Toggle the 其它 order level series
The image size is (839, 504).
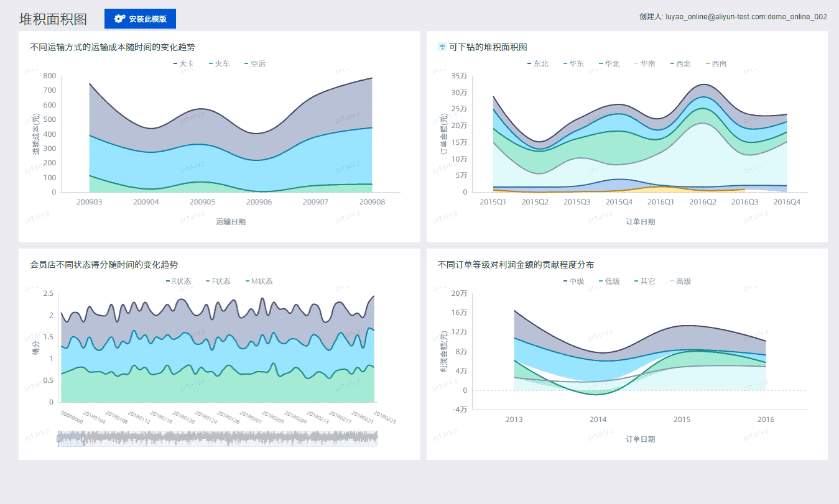[644, 282]
